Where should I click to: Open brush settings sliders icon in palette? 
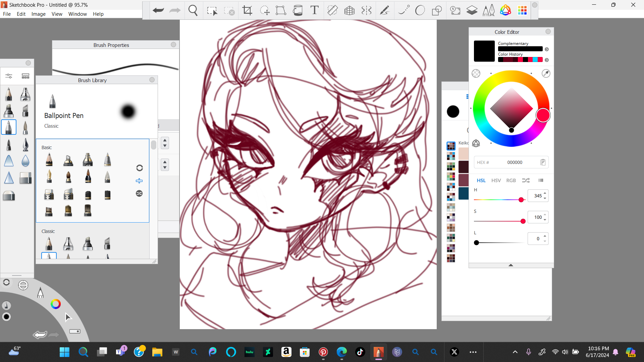pos(9,76)
